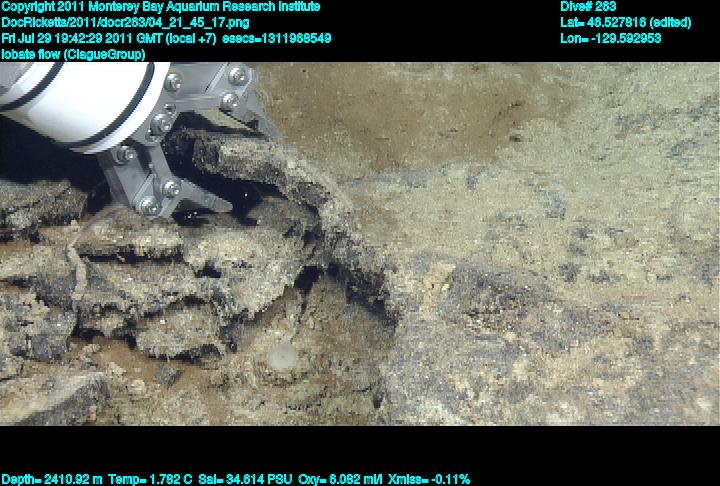This screenshot has width=720, height=486.
Task: Click the timestamp 'Fri Jul 29 19:42:29 2011 GMT'
Action: click(82, 38)
